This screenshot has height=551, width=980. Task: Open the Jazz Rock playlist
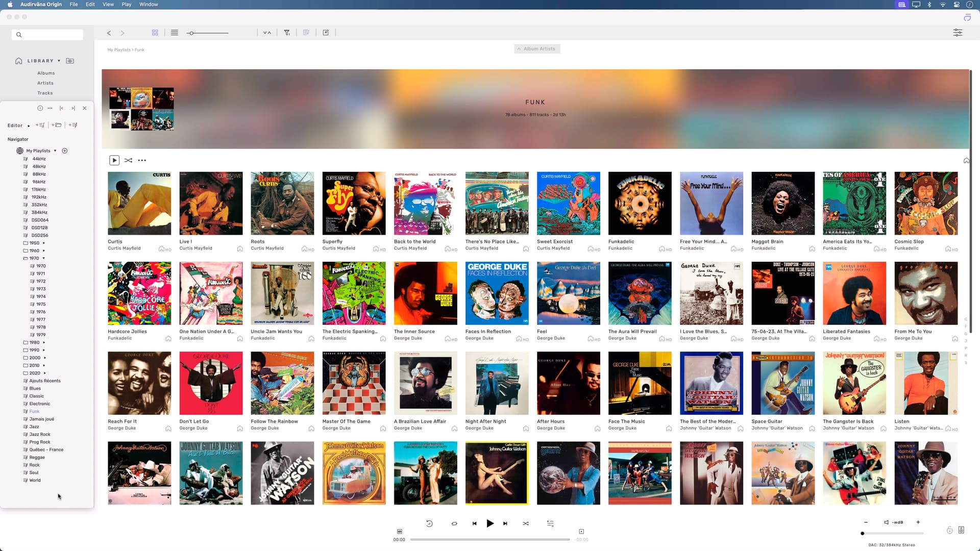[x=40, y=435]
